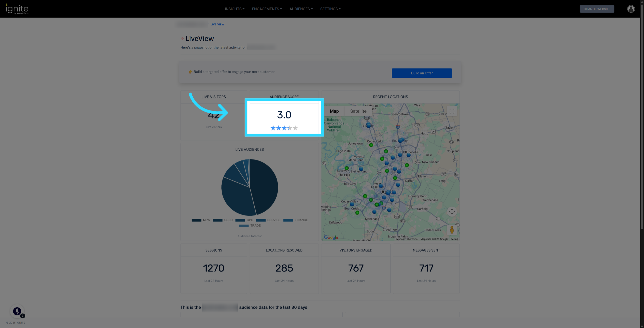This screenshot has width=644, height=328.
Task: Click the Build an Offer button
Action: [x=422, y=73]
